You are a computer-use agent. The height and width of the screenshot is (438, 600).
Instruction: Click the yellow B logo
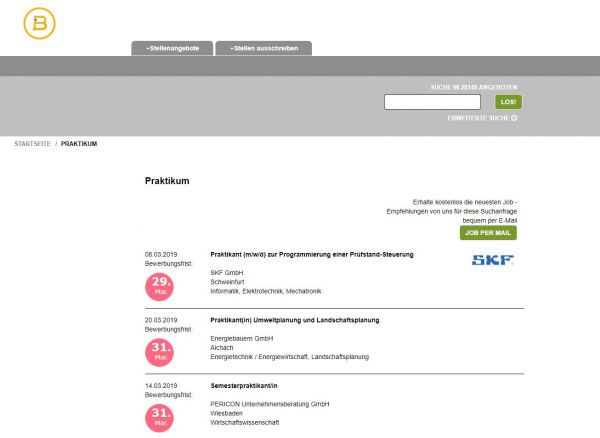(39, 23)
